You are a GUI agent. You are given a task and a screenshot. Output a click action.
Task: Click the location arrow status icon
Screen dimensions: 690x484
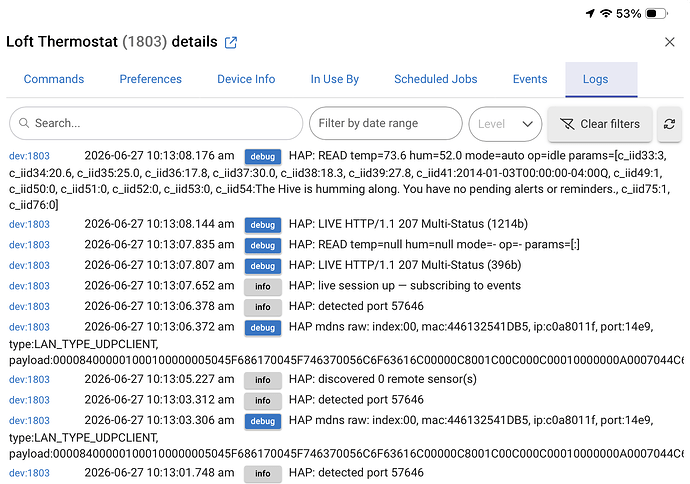click(x=590, y=14)
